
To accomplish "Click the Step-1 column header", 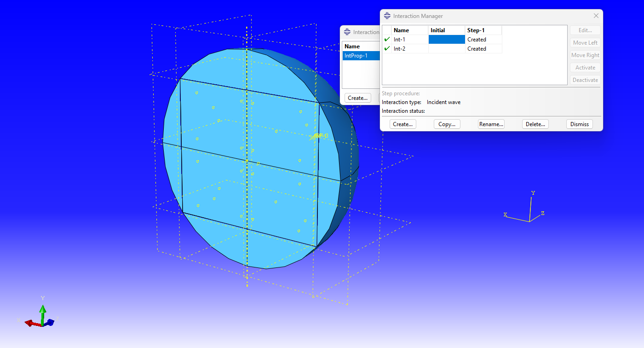I will [x=483, y=30].
